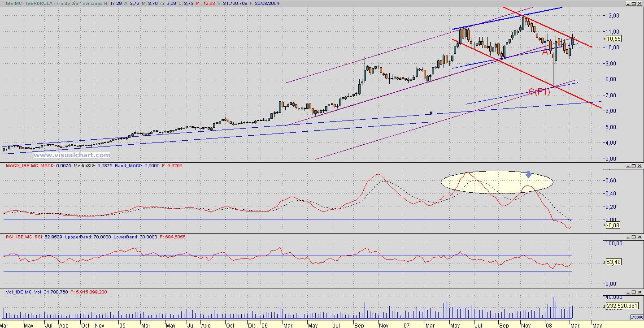This screenshot has height=328, width=644.
Task: Maximize the MACD indicator panel
Action: click(634, 166)
